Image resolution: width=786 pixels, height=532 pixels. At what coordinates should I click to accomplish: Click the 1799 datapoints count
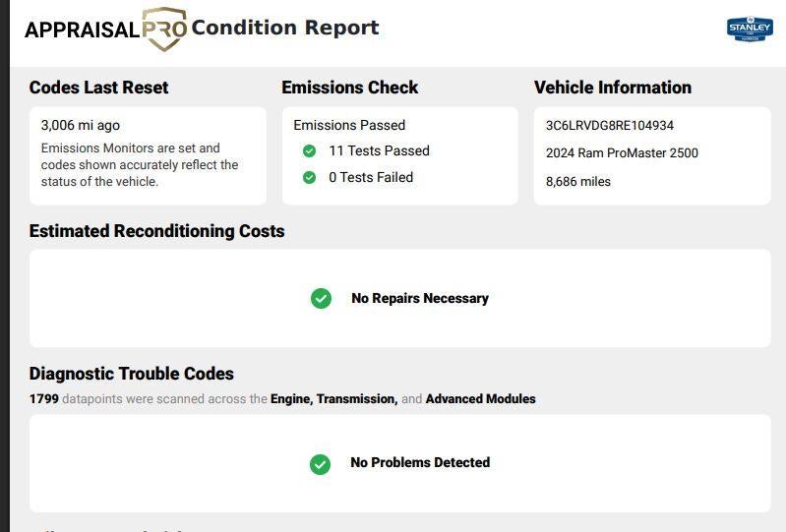pyautogui.click(x=44, y=398)
